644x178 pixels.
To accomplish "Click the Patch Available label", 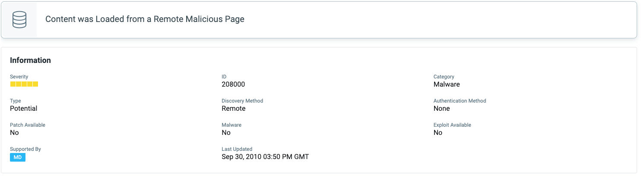I will (x=28, y=125).
